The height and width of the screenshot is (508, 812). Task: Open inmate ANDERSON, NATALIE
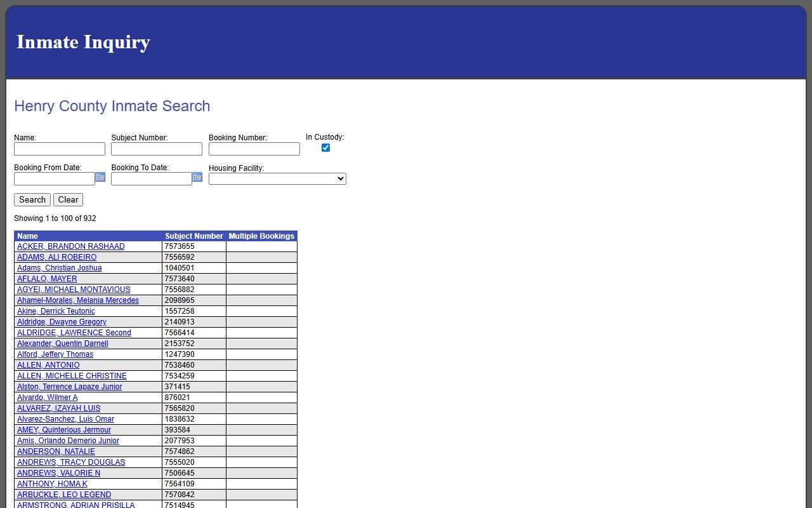coord(56,451)
